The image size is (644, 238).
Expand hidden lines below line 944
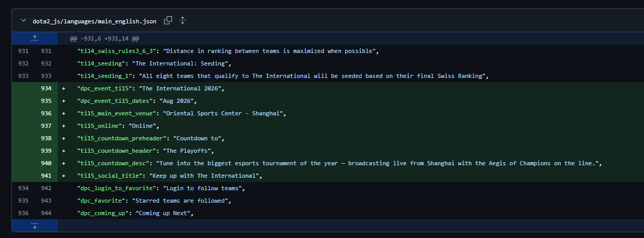tap(35, 226)
